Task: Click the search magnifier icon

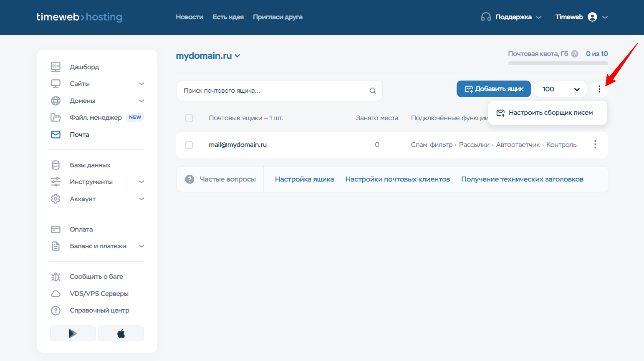Action: [x=373, y=91]
